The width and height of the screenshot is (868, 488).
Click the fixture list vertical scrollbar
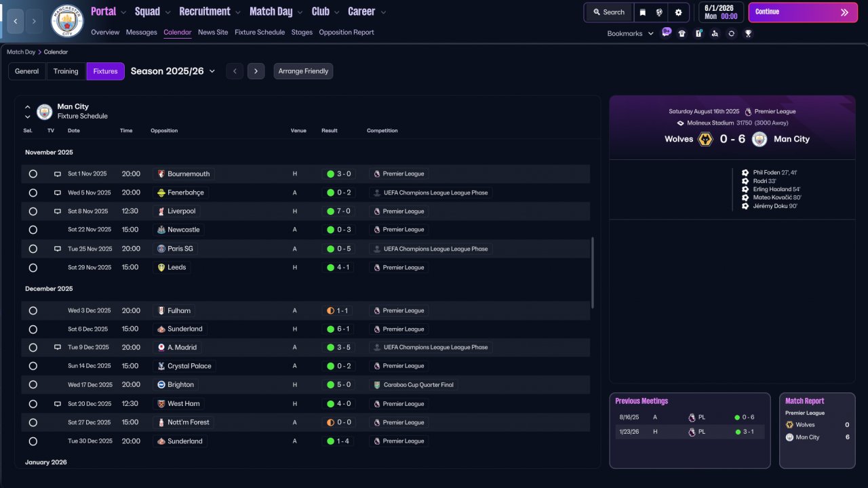(593, 273)
